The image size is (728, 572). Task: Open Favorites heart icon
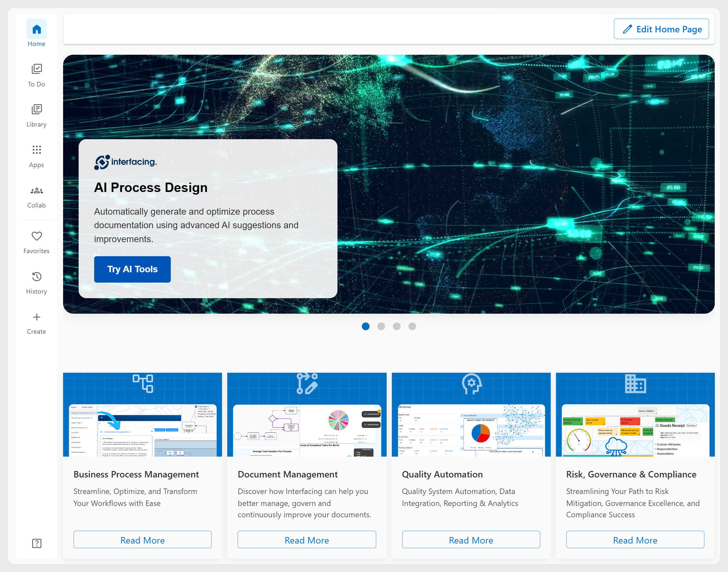[x=37, y=236]
